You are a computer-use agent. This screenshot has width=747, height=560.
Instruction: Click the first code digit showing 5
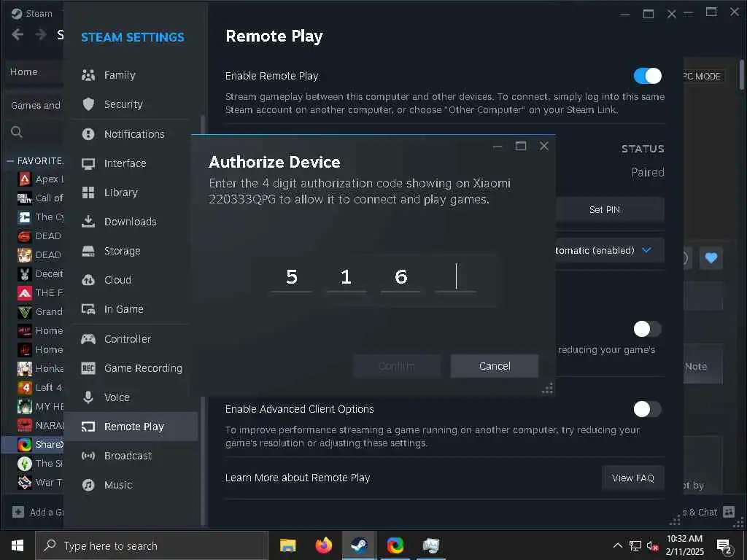[292, 276]
